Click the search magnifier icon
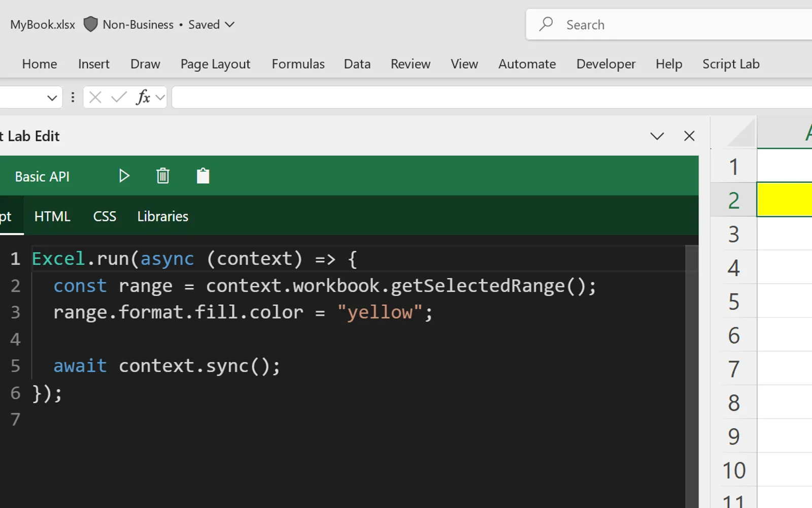 coord(546,24)
